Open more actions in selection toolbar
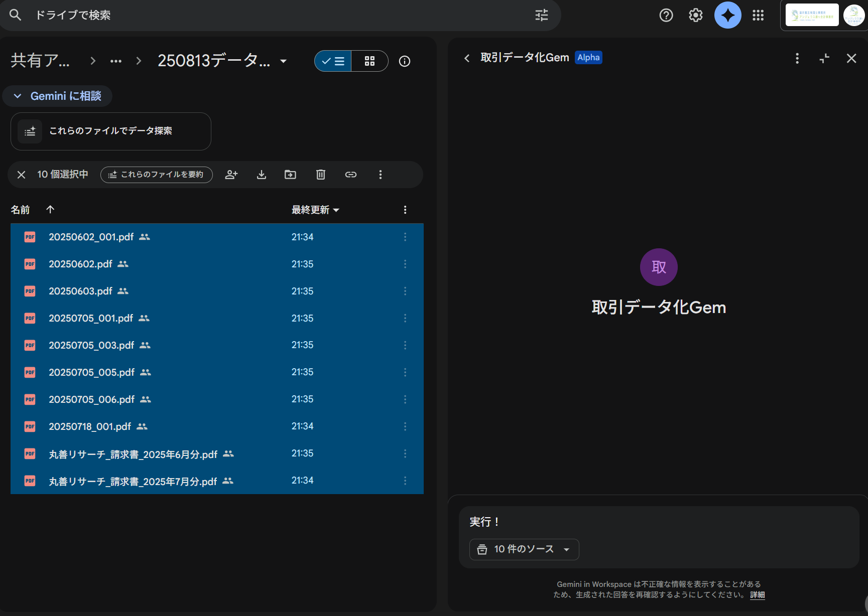 click(x=381, y=175)
